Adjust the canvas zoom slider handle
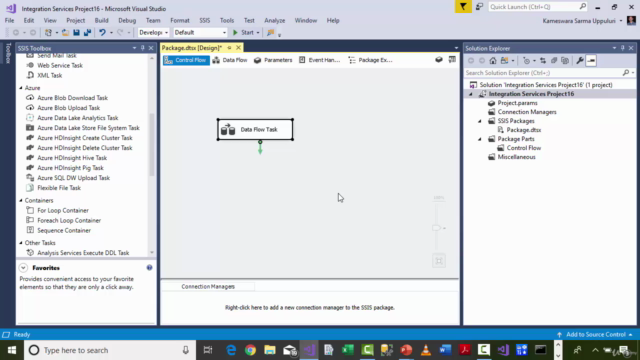The height and width of the screenshot is (360, 640). tap(436, 228)
